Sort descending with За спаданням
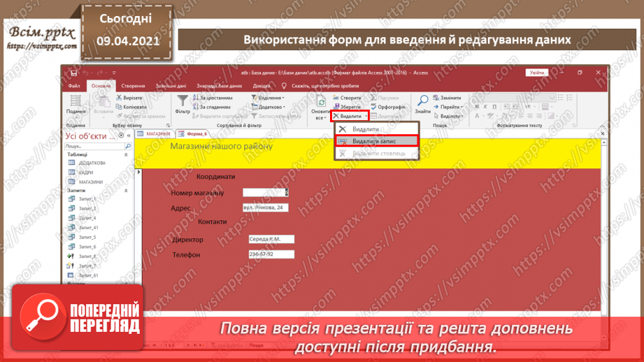The image size is (644, 362). [x=214, y=107]
